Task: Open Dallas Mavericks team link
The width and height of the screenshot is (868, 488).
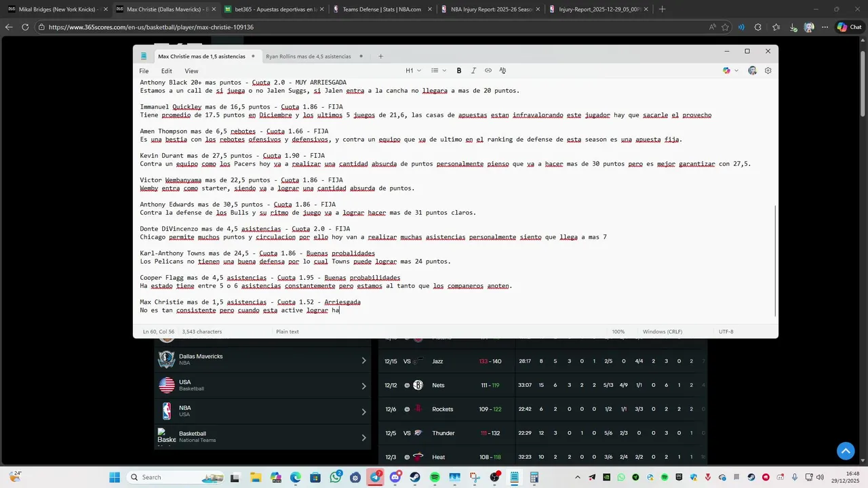Action: pyautogui.click(x=264, y=360)
